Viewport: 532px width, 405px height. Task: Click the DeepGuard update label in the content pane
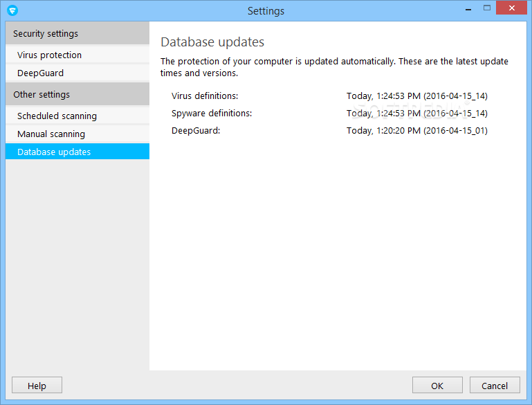tap(196, 130)
